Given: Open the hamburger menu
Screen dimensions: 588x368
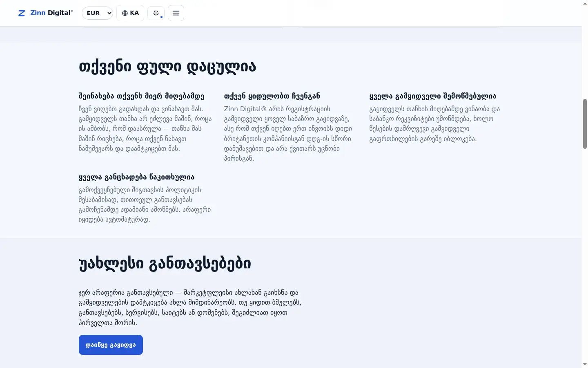Looking at the screenshot, I should click(176, 13).
